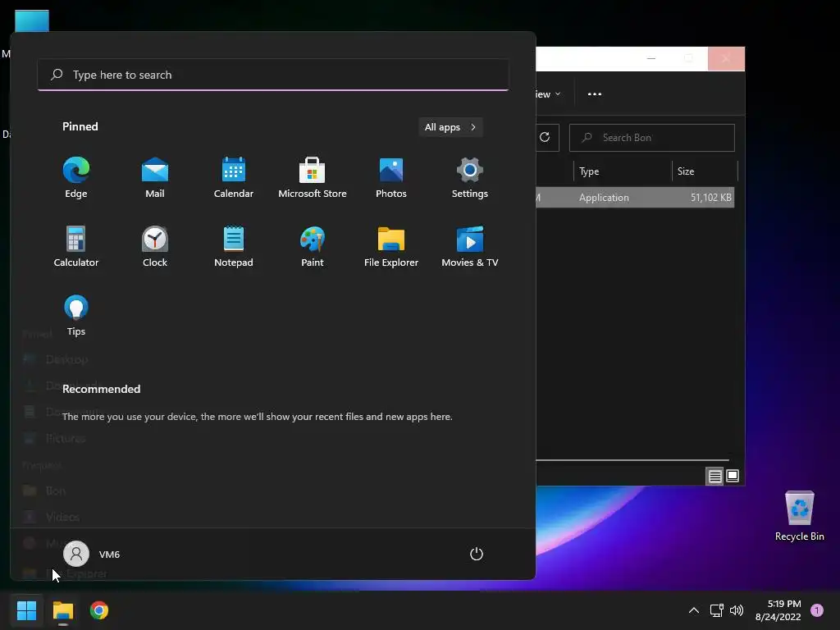Viewport: 840px width, 630px height.
Task: Launch the Mail app
Action: pyautogui.click(x=155, y=178)
